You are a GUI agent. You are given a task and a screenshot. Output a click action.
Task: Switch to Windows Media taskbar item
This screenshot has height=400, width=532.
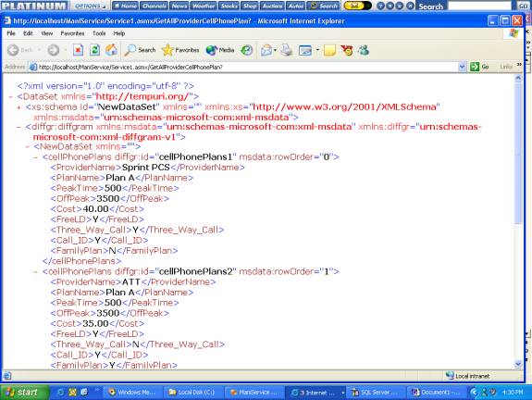132,393
